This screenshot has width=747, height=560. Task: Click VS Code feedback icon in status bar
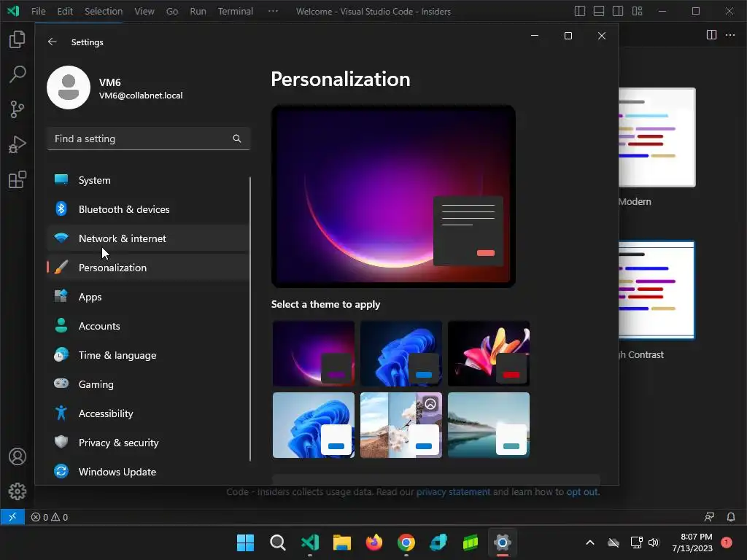709,517
